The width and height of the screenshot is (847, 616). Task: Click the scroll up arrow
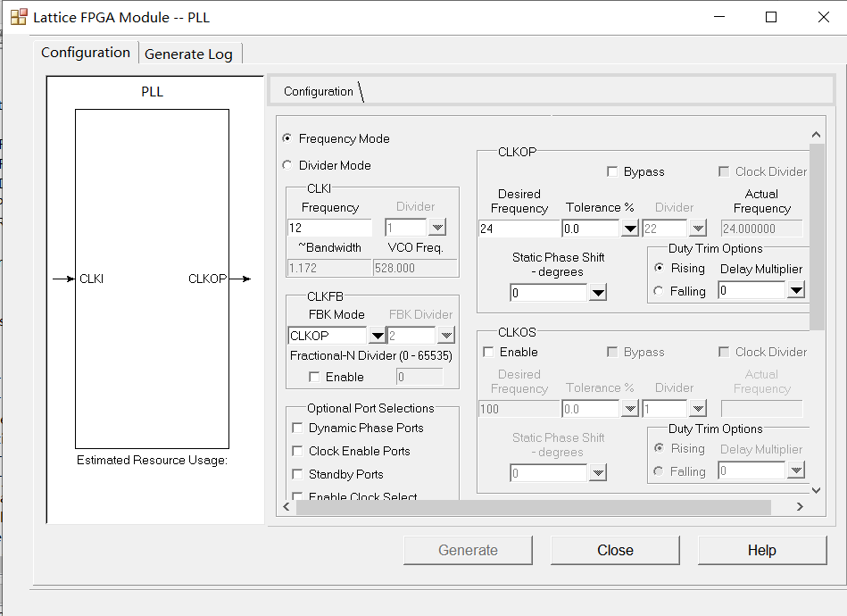[817, 135]
